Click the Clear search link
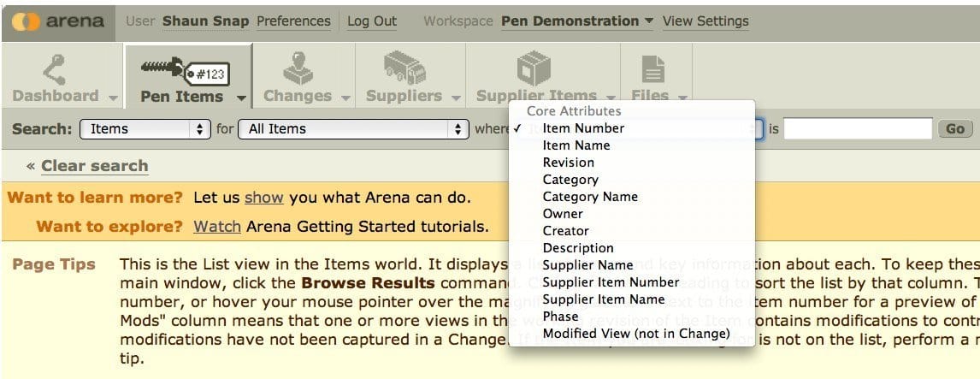The height and width of the screenshot is (379, 980). tap(95, 166)
